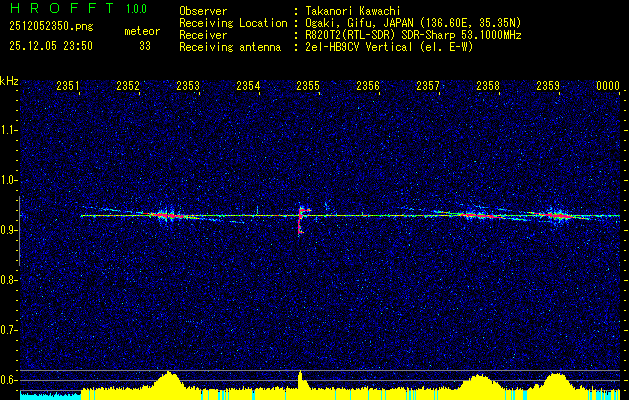Click time marker 2351
The height and width of the screenshot is (400, 629).
(67, 86)
